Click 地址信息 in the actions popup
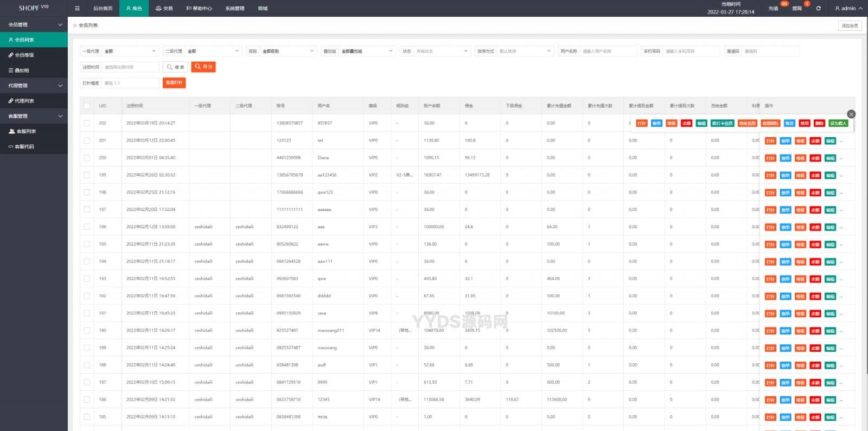This screenshot has height=431, width=868. [748, 124]
